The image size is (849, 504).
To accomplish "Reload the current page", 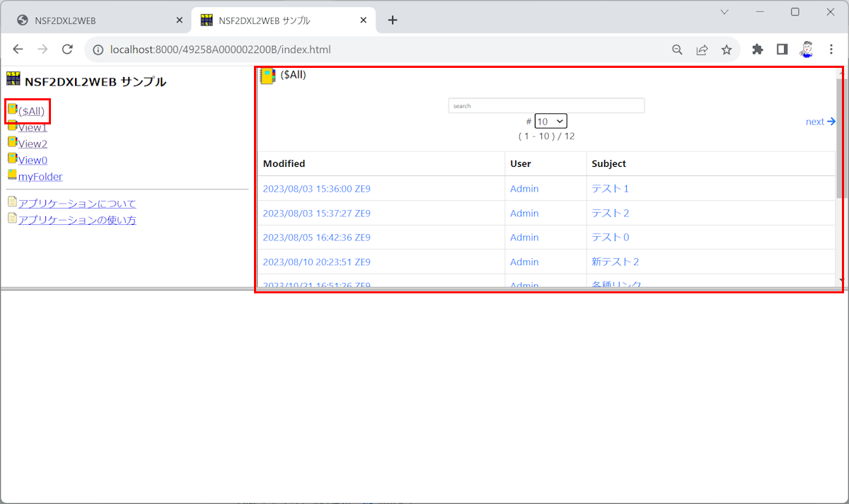I will pyautogui.click(x=67, y=49).
